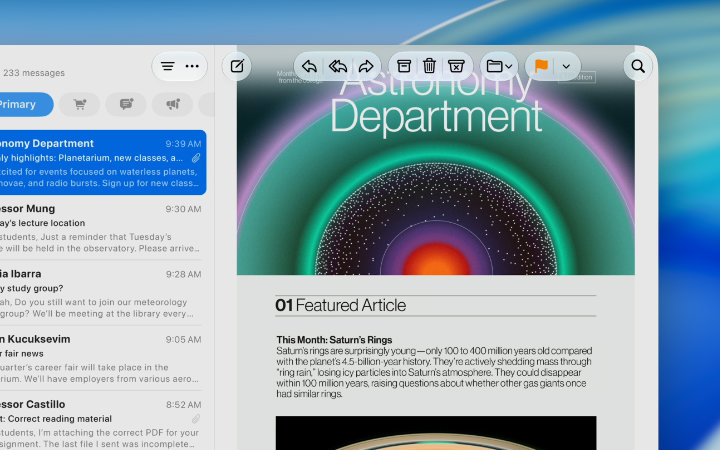The image size is (720, 450).
Task: Switch to the Transactions cart tab
Action: [80, 104]
